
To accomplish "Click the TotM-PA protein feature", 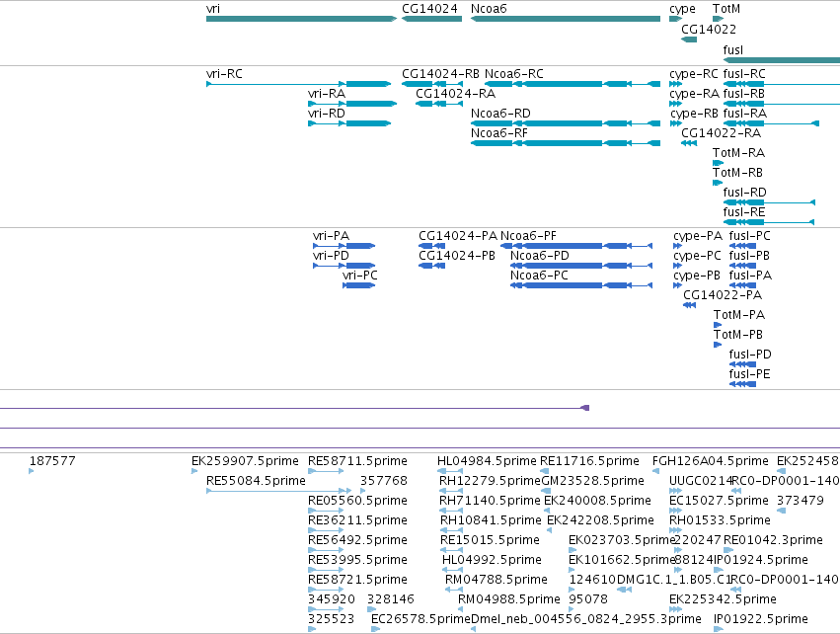I will pyautogui.click(x=718, y=325).
